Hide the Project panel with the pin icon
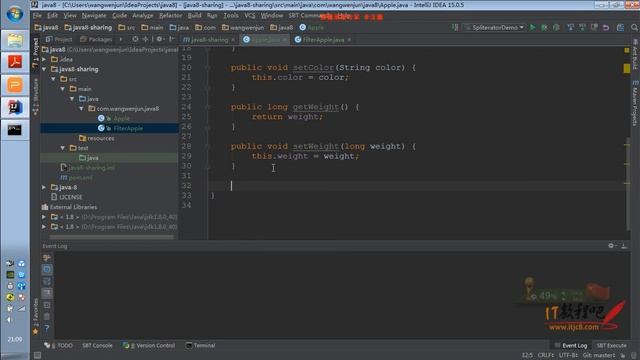640x360 pixels. click(172, 39)
